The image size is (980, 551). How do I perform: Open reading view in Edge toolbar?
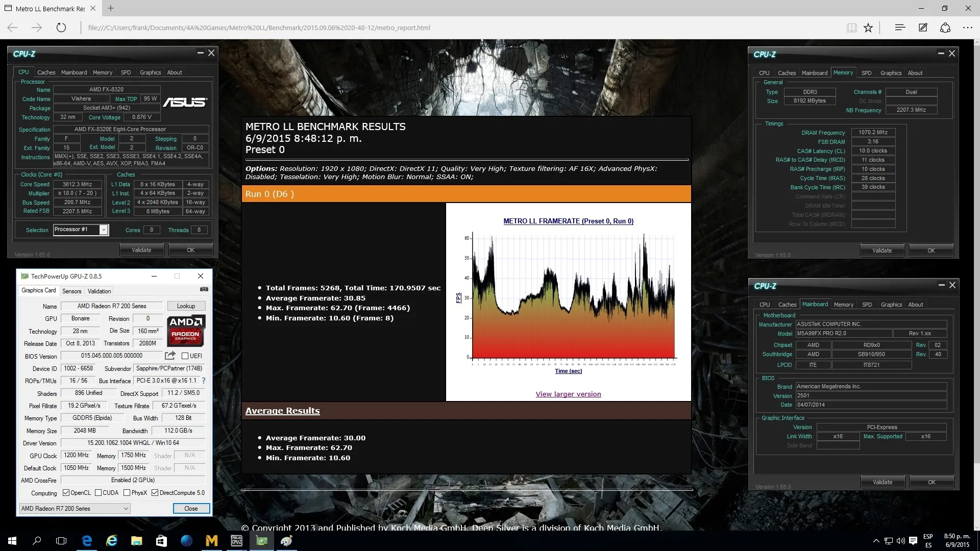coord(851,28)
